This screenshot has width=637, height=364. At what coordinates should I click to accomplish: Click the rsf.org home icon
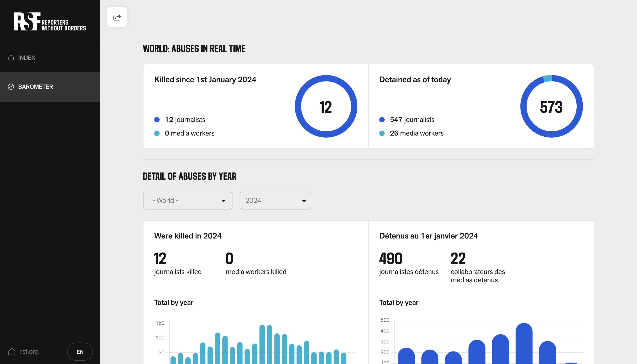coord(12,351)
